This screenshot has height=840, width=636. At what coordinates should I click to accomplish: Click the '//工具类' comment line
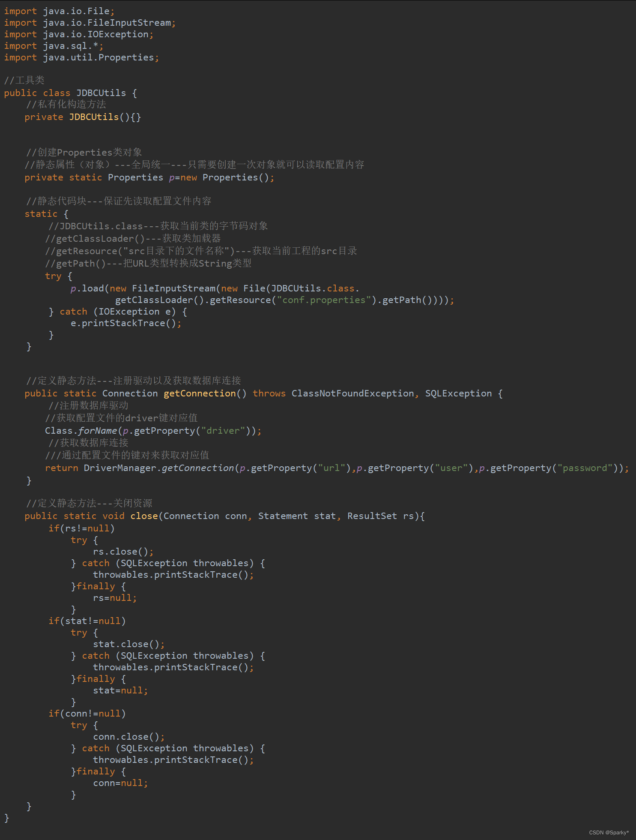(x=24, y=80)
